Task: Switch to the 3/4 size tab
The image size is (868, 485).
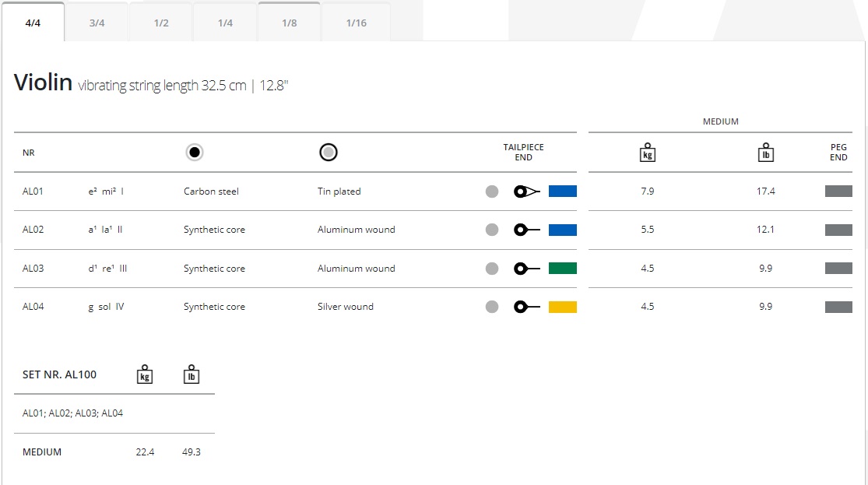Action: [x=97, y=23]
